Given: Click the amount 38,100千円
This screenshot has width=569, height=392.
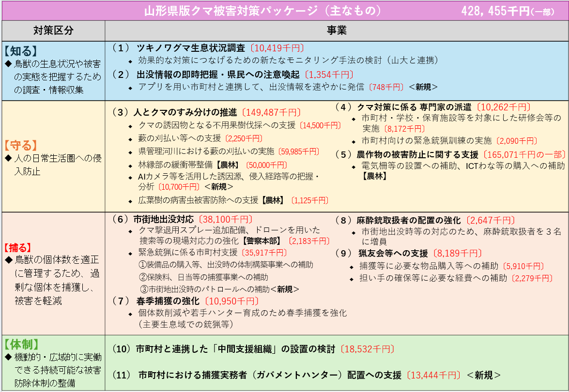Looking at the screenshot, I should pos(225,219).
